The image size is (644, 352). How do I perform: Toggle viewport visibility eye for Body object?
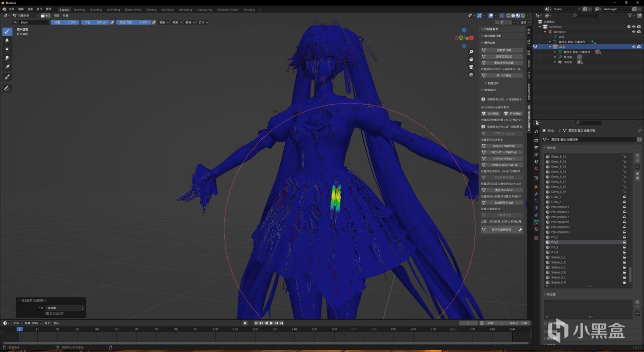633,47
